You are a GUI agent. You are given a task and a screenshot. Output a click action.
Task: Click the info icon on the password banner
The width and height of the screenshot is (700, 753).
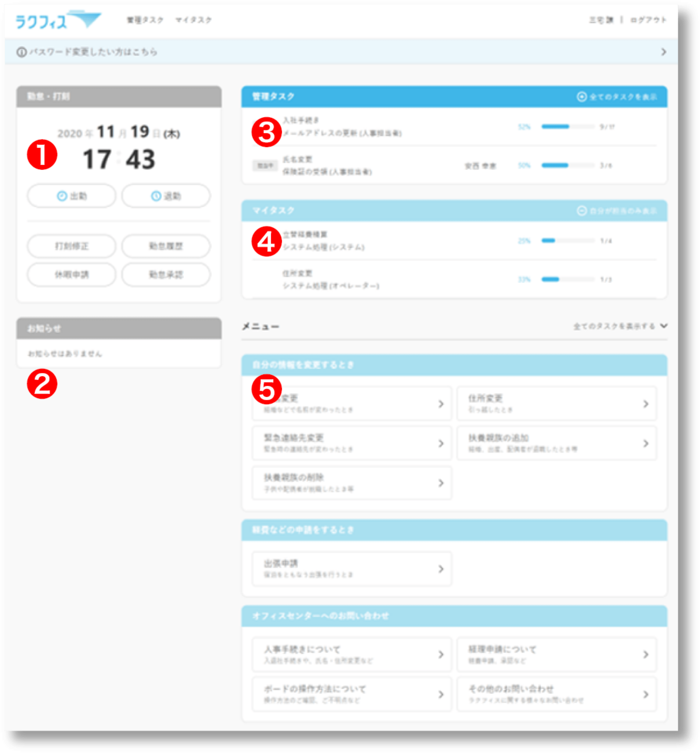pos(22,52)
